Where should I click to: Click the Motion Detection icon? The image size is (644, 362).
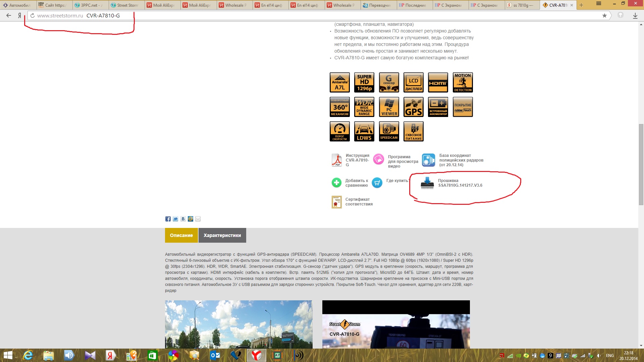click(x=463, y=82)
